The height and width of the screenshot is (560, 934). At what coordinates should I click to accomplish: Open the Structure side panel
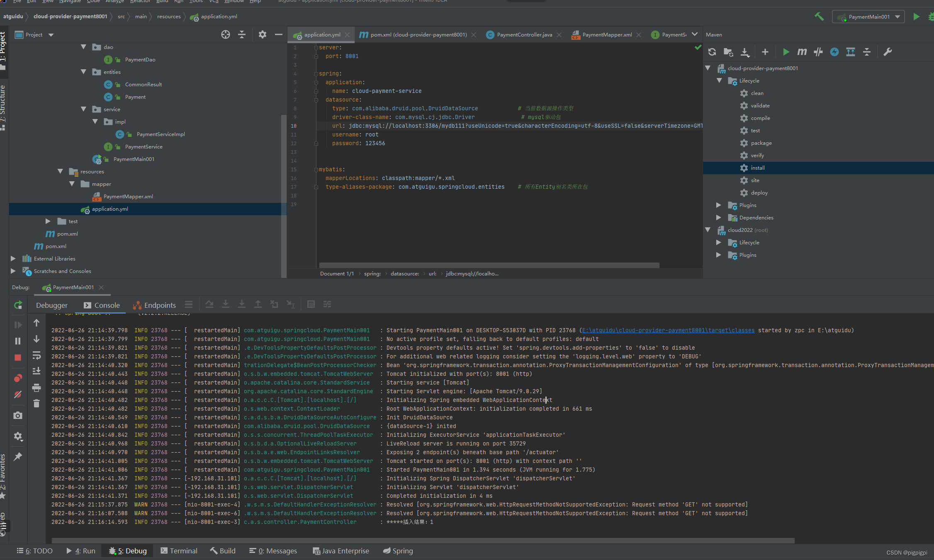3,107
